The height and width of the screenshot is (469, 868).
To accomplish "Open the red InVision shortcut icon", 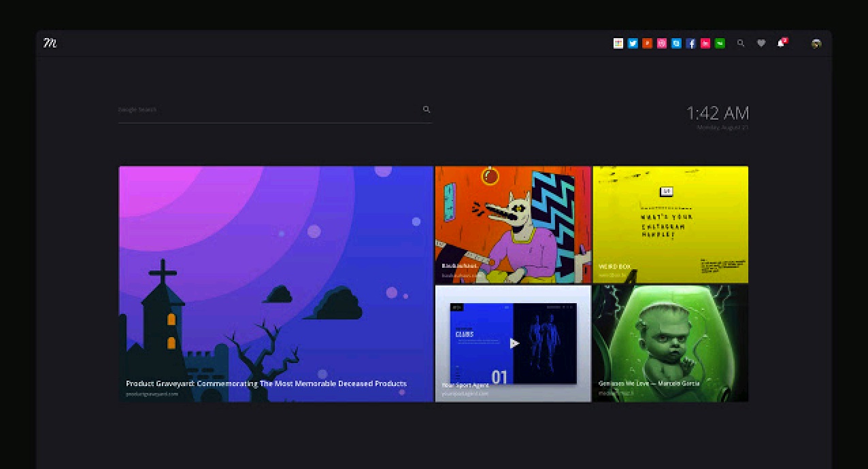I will pyautogui.click(x=705, y=44).
